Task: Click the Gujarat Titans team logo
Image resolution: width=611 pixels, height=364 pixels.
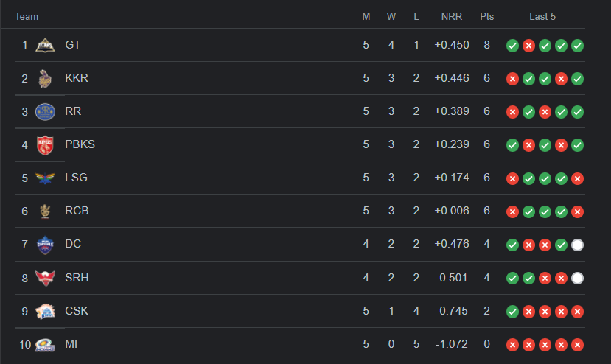Action: pos(46,45)
